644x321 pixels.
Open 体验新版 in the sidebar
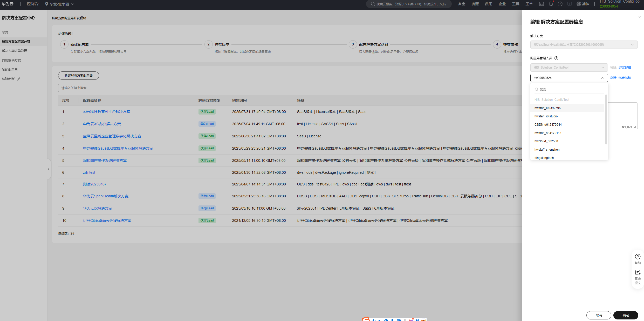(8, 79)
